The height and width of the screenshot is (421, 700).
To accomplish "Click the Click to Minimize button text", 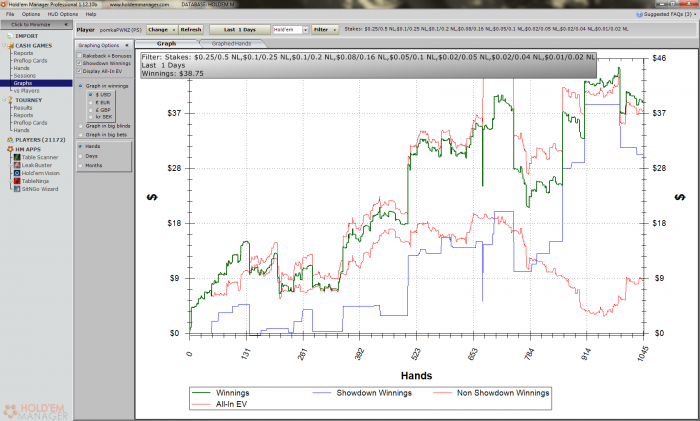I will [x=31, y=25].
